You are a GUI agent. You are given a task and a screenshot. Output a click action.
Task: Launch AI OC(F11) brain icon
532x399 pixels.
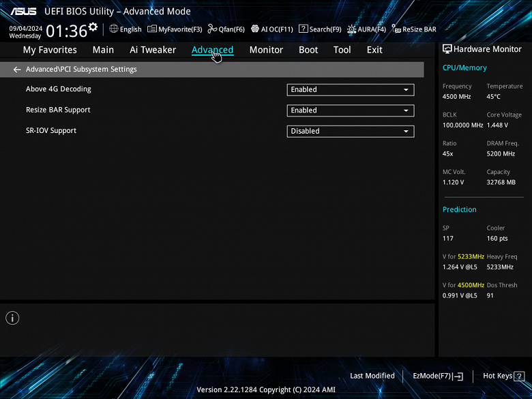point(255,29)
